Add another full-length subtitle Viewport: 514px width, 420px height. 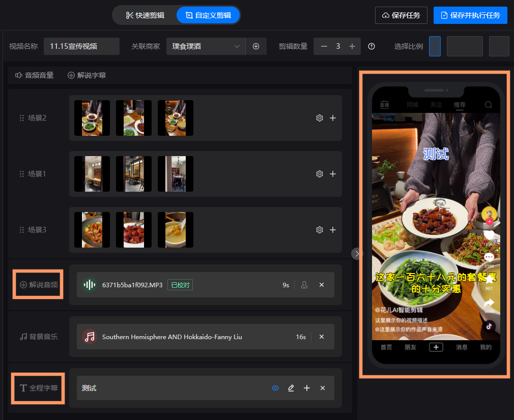pos(307,388)
